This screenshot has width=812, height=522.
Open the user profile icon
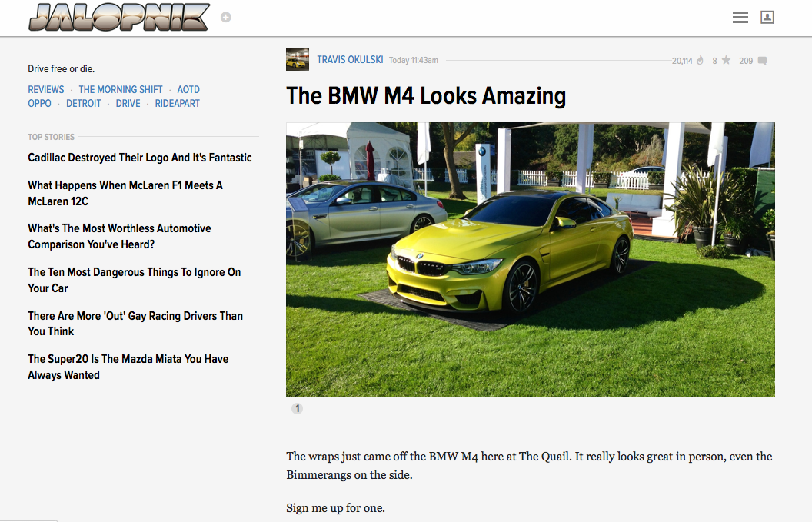click(767, 18)
